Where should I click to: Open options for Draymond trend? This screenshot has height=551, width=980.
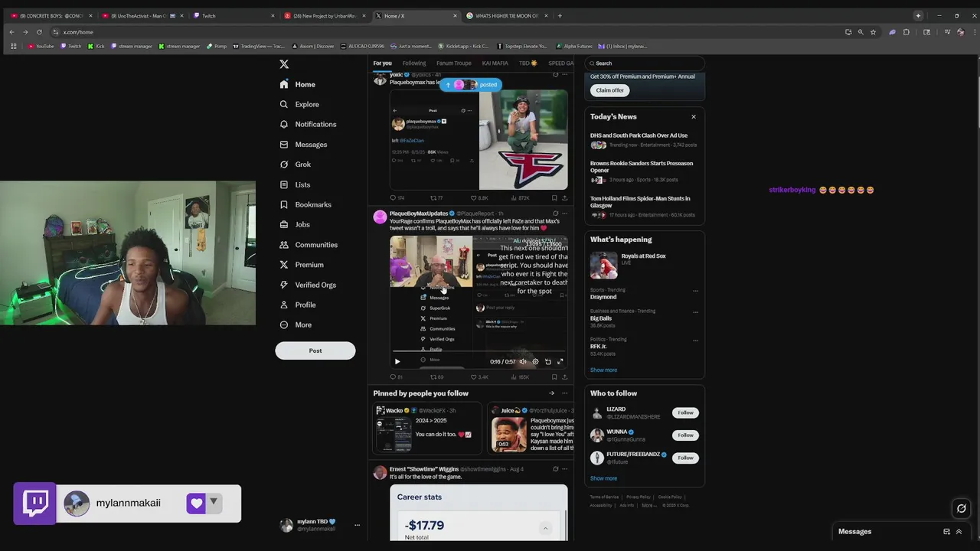coord(695,291)
